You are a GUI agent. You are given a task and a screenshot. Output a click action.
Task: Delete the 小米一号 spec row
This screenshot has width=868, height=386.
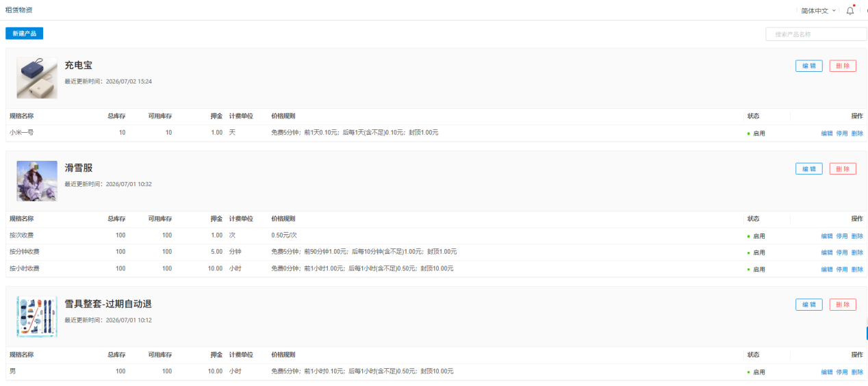tap(857, 133)
